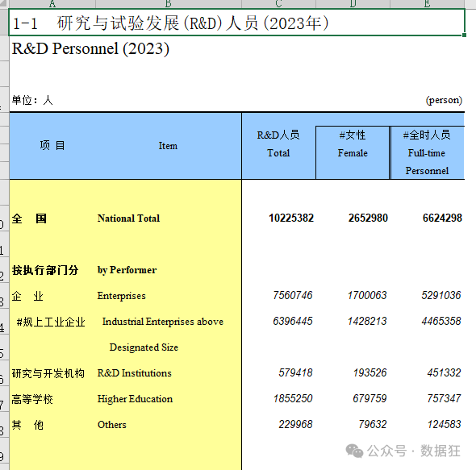This screenshot has height=470, width=476.
Task: Select the national total value 10225382
Action: click(291, 218)
